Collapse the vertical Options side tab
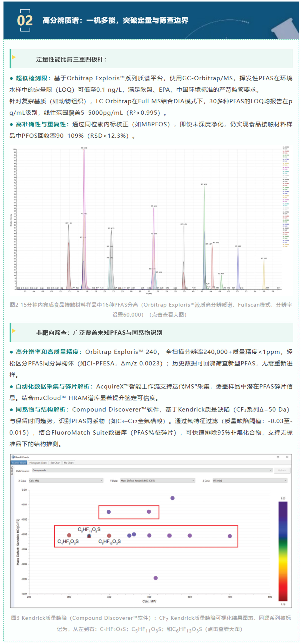 12,471
